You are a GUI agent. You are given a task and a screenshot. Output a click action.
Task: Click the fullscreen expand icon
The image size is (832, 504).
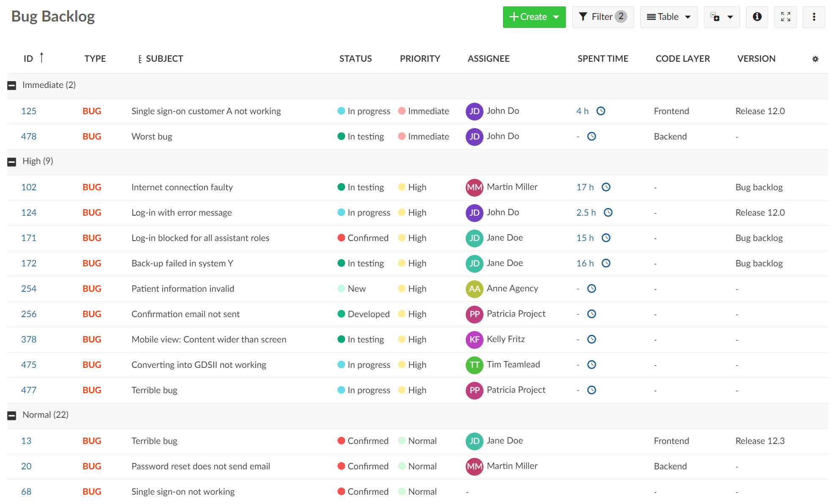click(x=785, y=16)
